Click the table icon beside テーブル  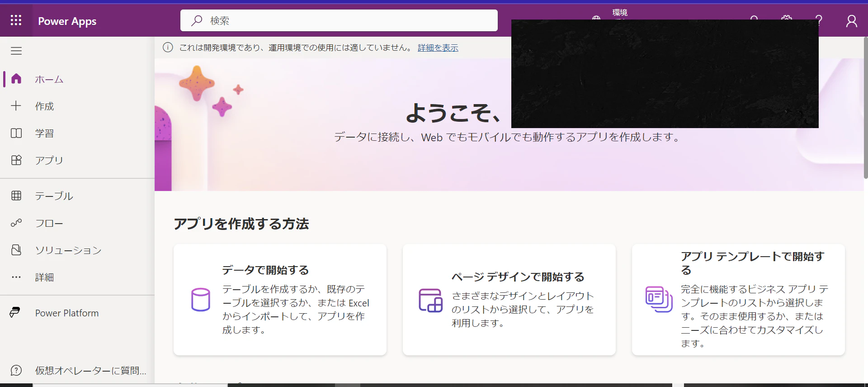tap(16, 196)
